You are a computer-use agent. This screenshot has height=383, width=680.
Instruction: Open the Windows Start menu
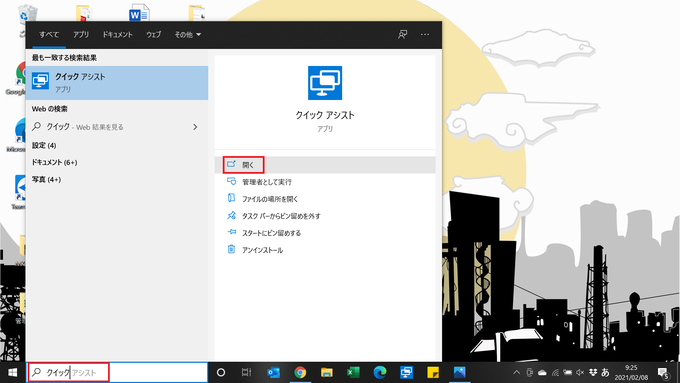[13, 372]
